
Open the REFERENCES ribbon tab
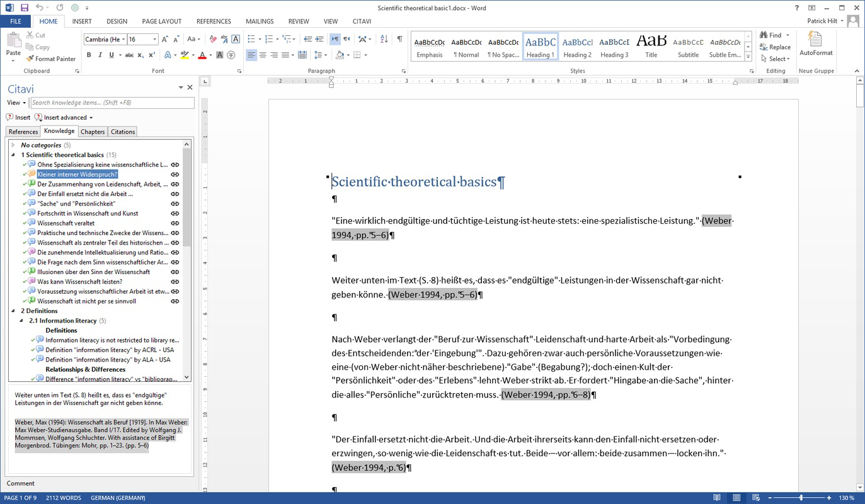pyautogui.click(x=214, y=21)
